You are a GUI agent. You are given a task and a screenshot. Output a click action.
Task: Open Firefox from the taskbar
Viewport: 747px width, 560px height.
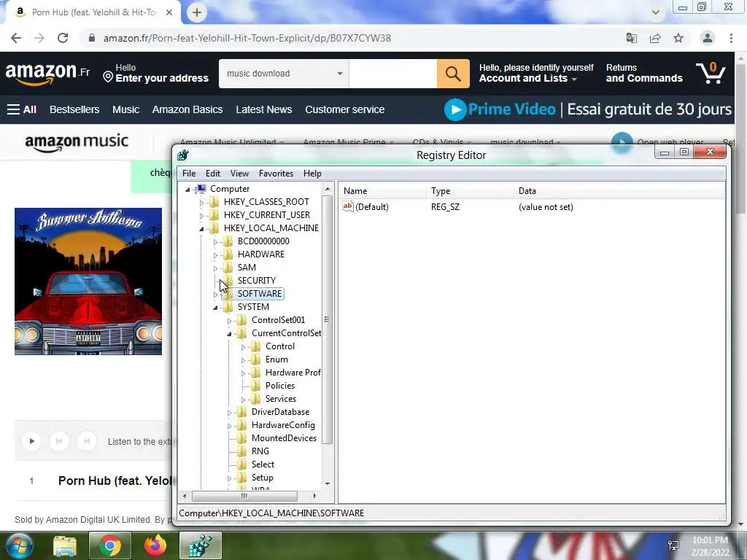[x=155, y=545]
